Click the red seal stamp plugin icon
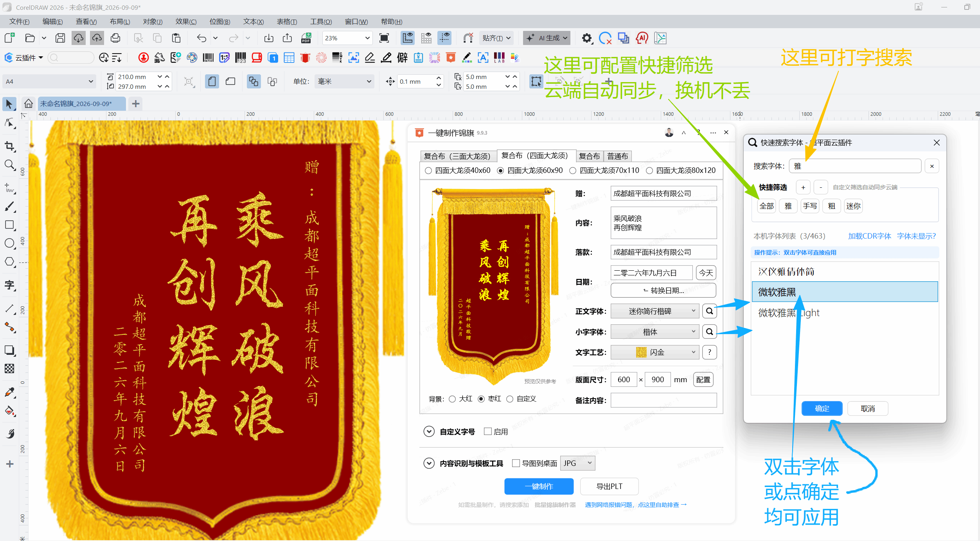Viewport: 980px width, 541px height. coord(144,58)
